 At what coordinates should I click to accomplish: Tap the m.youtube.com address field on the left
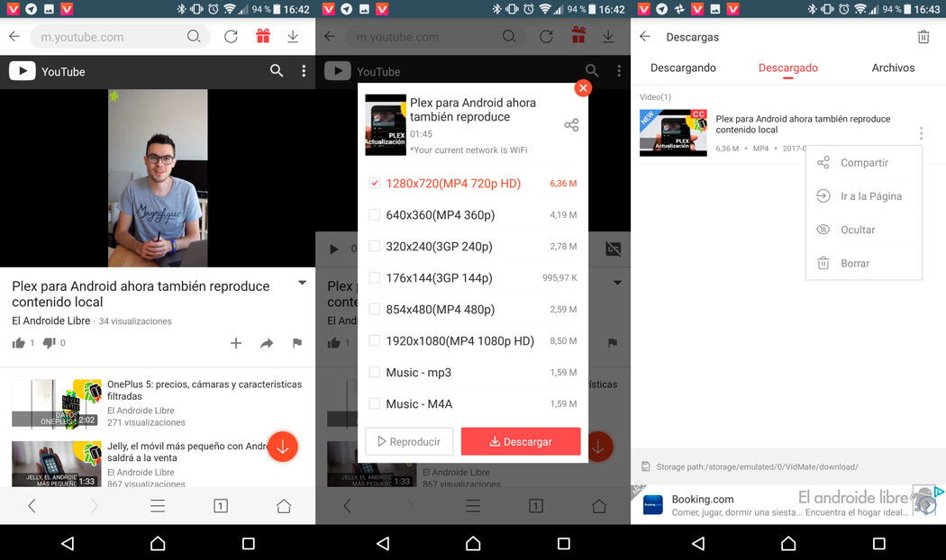(120, 37)
